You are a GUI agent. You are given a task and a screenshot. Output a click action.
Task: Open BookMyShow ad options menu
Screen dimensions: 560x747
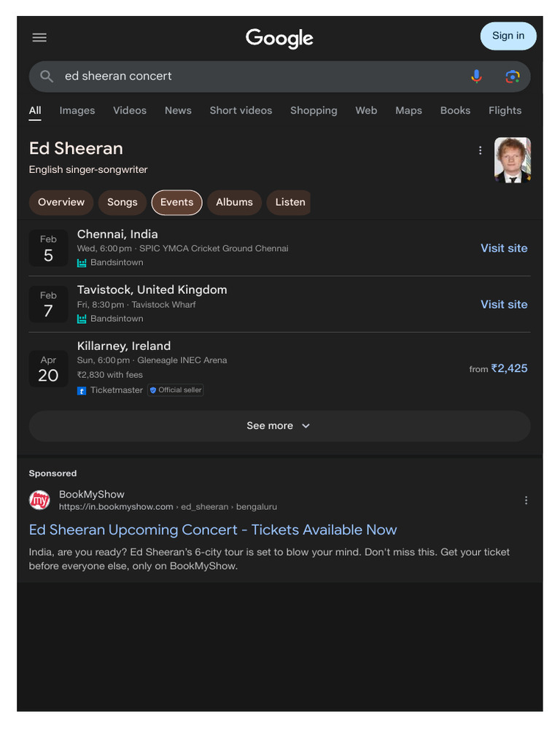pos(526,500)
